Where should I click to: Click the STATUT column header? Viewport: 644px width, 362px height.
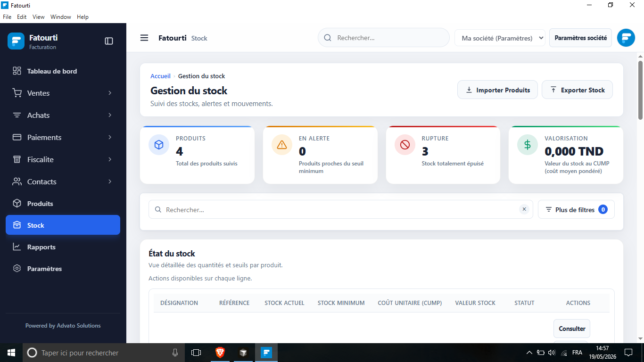pyautogui.click(x=524, y=303)
